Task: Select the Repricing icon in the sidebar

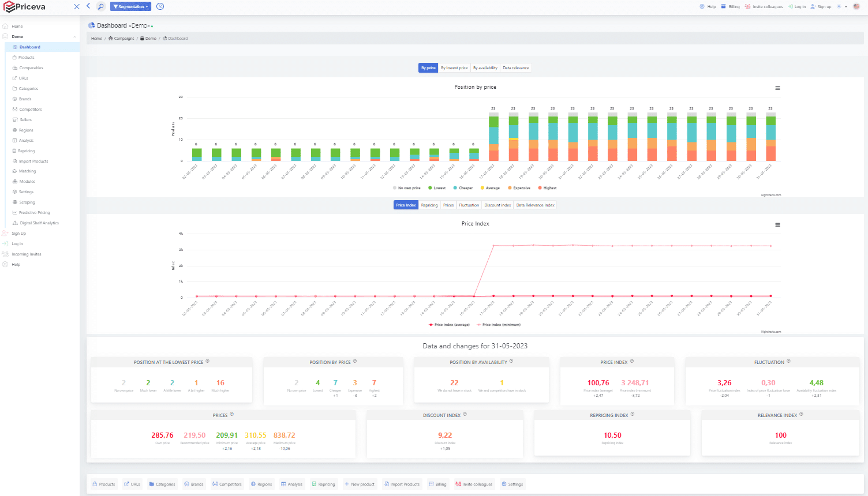Action: pos(14,151)
